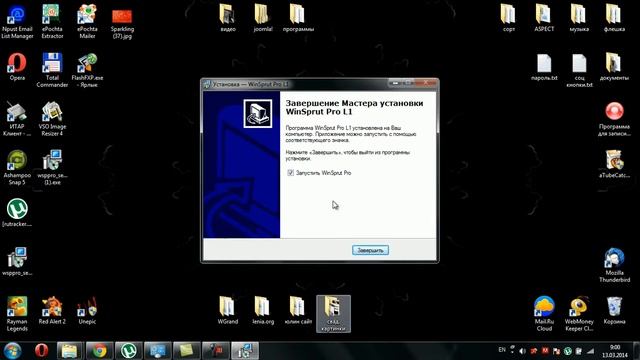This screenshot has width=640, height=360.
Task: Open the lenia.org folder
Action: pos(263,311)
